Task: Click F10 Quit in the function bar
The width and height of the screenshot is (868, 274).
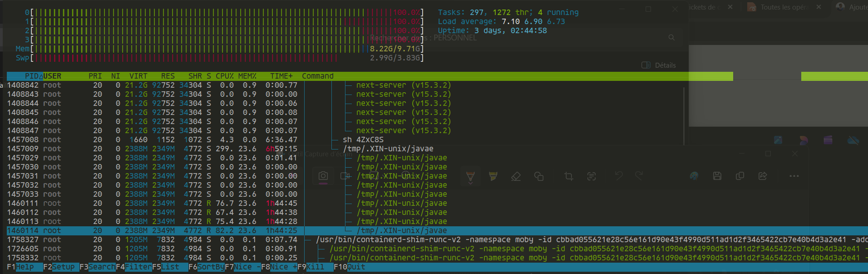Action: tap(349, 267)
